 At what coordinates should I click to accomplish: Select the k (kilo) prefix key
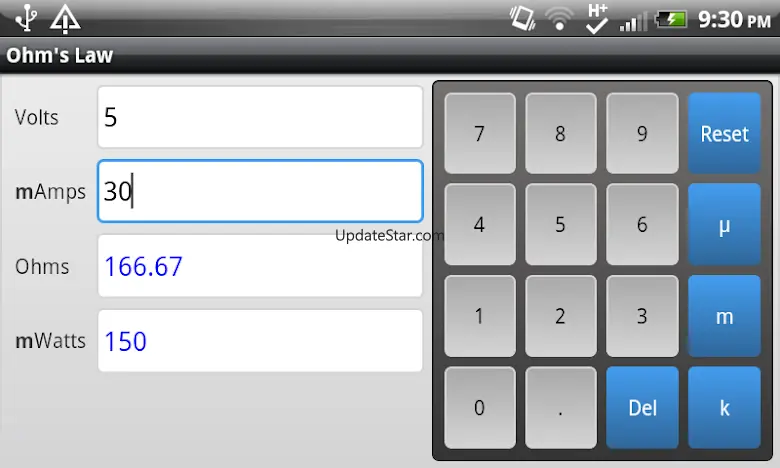[724, 407]
